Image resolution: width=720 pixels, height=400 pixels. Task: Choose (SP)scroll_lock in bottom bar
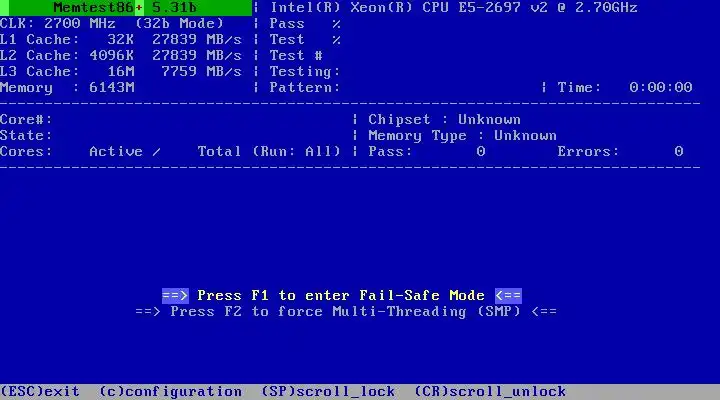328,392
